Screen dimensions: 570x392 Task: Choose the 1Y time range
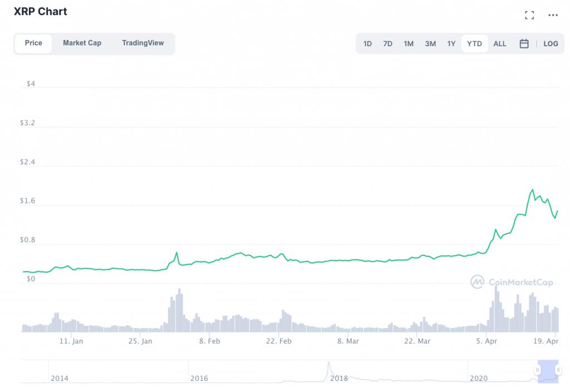pyautogui.click(x=451, y=43)
